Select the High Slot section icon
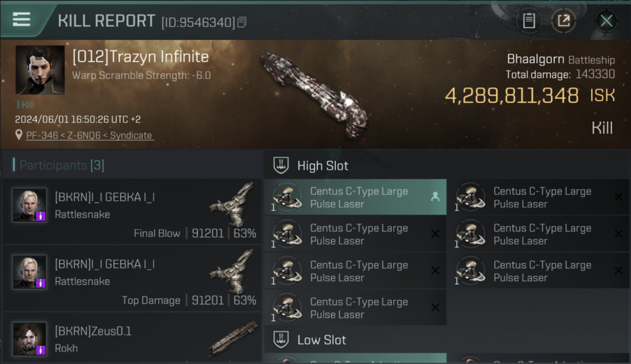This screenshot has width=631, height=364. pyautogui.click(x=281, y=165)
